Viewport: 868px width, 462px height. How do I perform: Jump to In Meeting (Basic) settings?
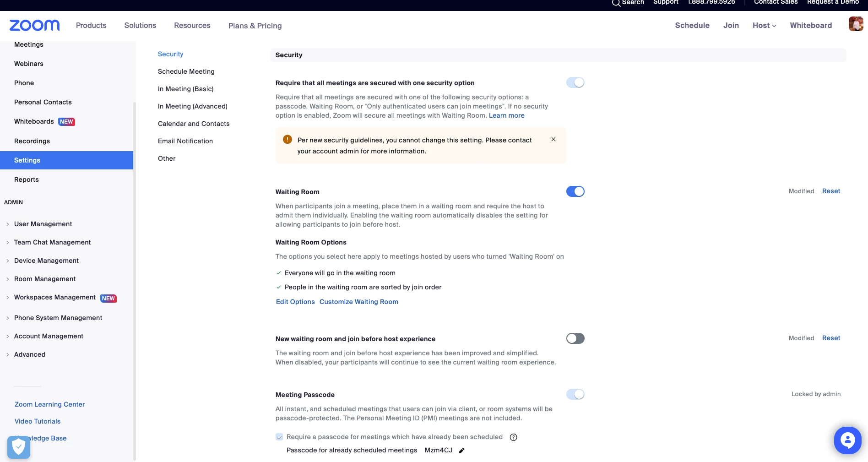(x=185, y=89)
